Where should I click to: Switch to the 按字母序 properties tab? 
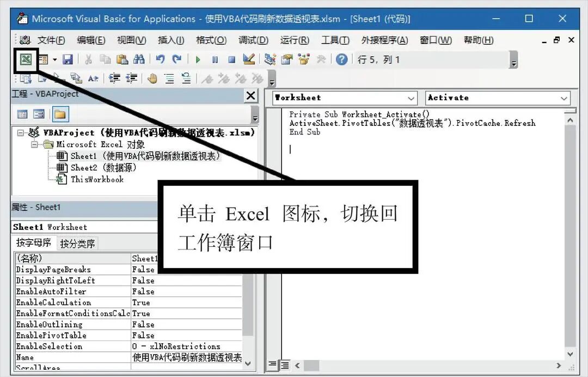[x=33, y=242]
